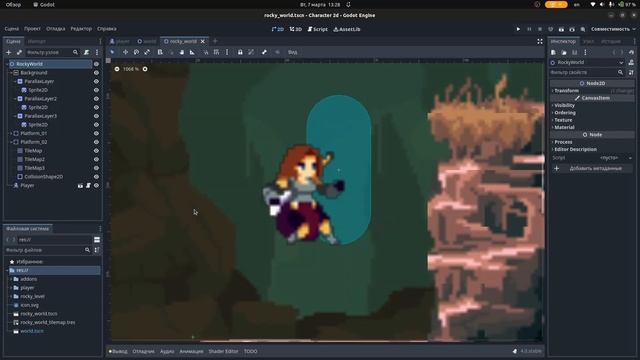
Task: Toggle visibility of Platform_01
Action: tap(96, 133)
